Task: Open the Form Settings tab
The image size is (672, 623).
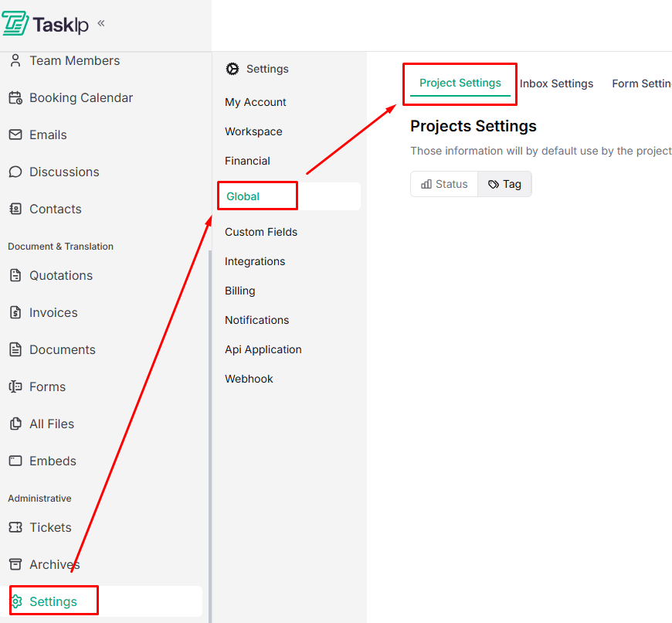Action: tap(642, 83)
